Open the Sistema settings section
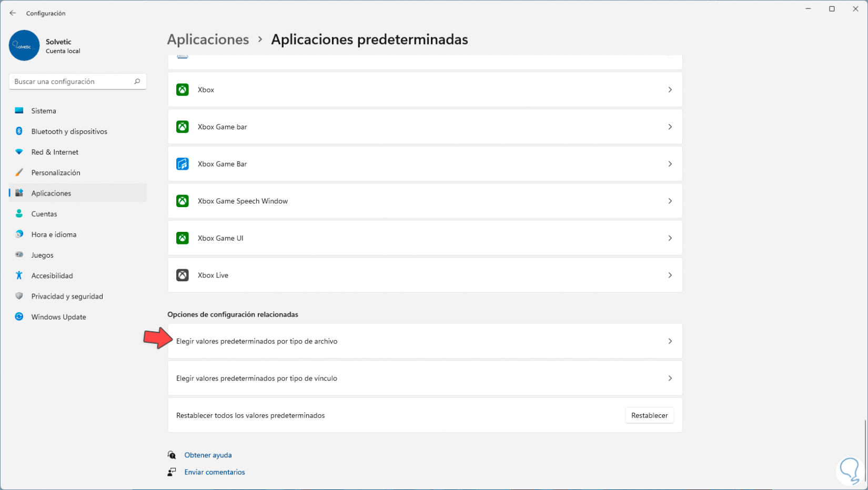The image size is (868, 490). click(44, 111)
